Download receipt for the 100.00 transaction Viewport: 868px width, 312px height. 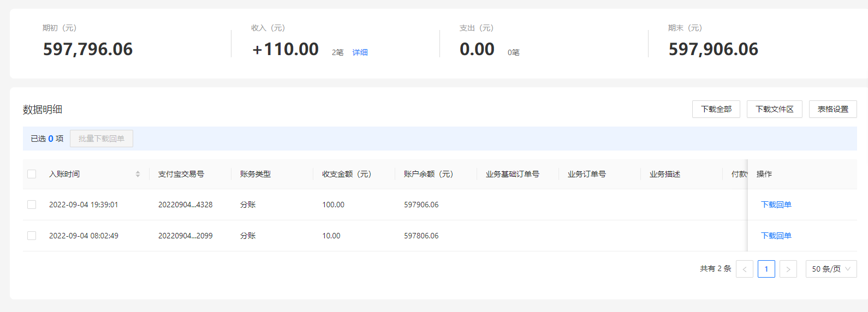(x=776, y=205)
